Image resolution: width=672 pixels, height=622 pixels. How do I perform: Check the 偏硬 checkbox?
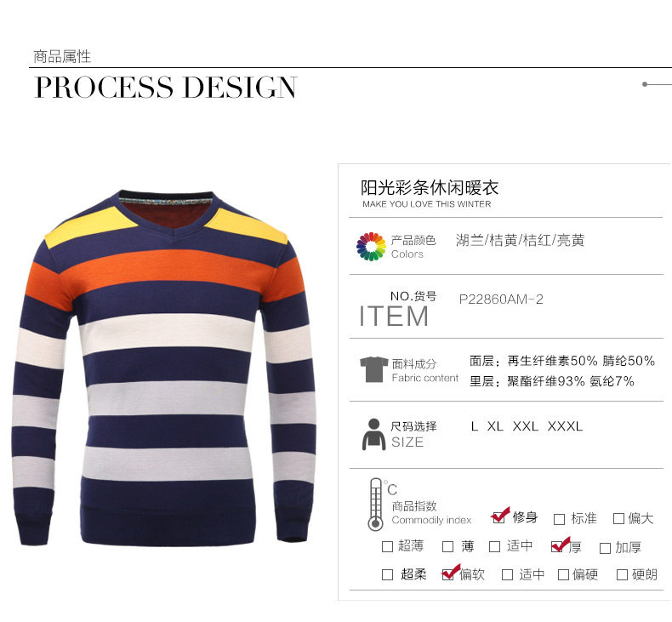pos(564,575)
